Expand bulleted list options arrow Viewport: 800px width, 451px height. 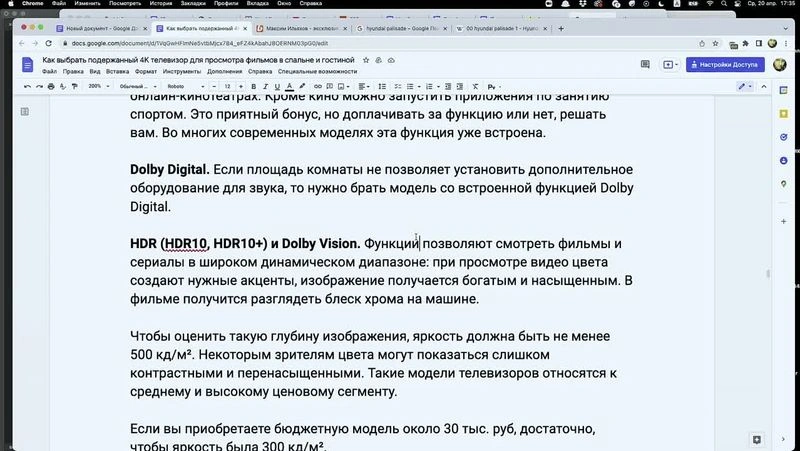coord(419,87)
